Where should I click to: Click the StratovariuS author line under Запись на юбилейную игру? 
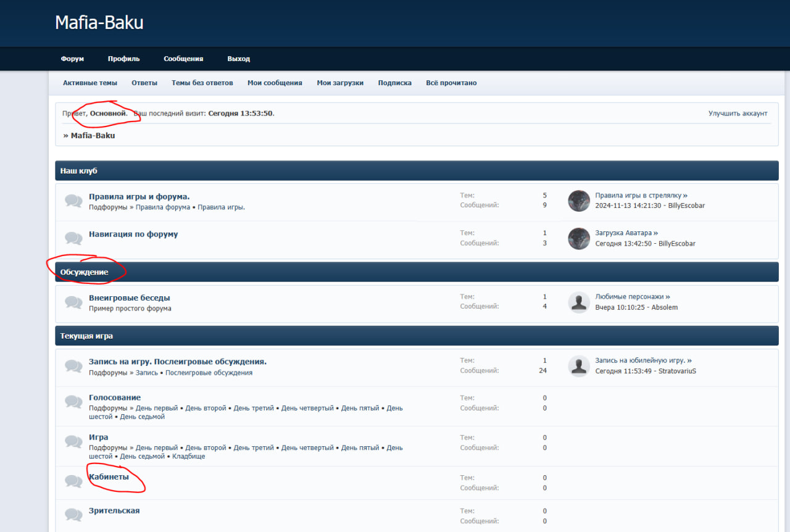646,371
